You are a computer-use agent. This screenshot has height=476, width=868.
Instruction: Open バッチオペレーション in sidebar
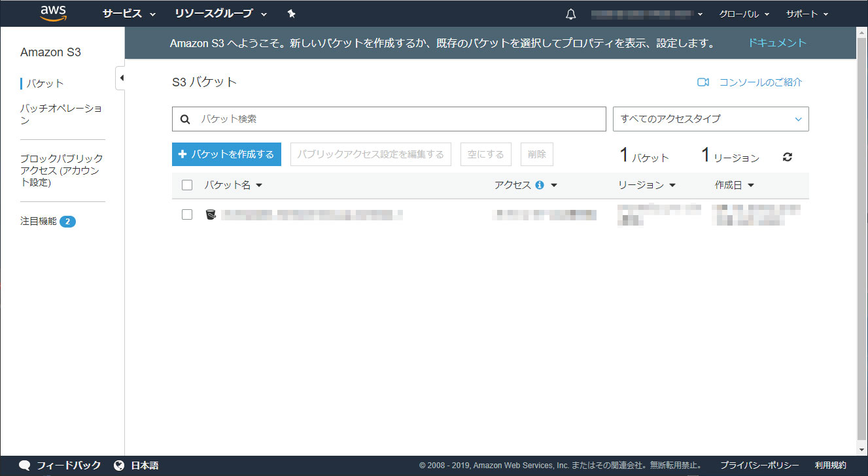pyautogui.click(x=61, y=114)
